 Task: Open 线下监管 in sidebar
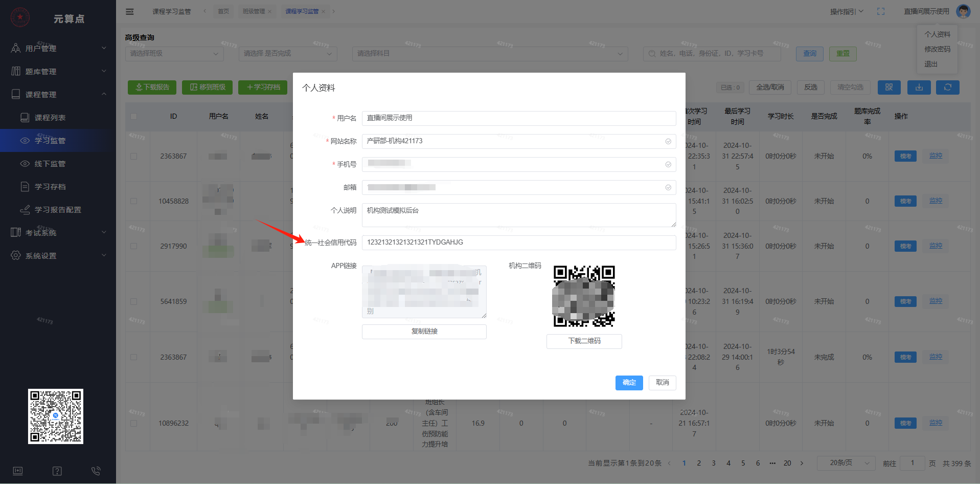pyautogui.click(x=58, y=163)
